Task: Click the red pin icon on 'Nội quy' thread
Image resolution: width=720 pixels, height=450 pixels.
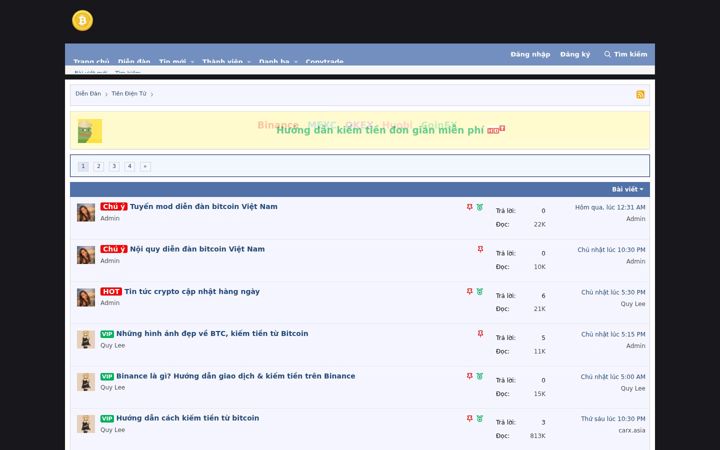Action: (x=480, y=249)
